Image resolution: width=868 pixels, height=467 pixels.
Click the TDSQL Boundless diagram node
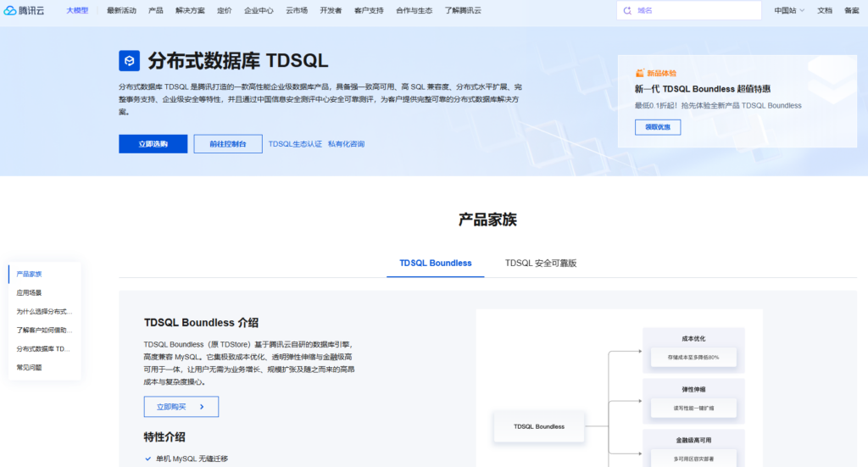(x=539, y=426)
